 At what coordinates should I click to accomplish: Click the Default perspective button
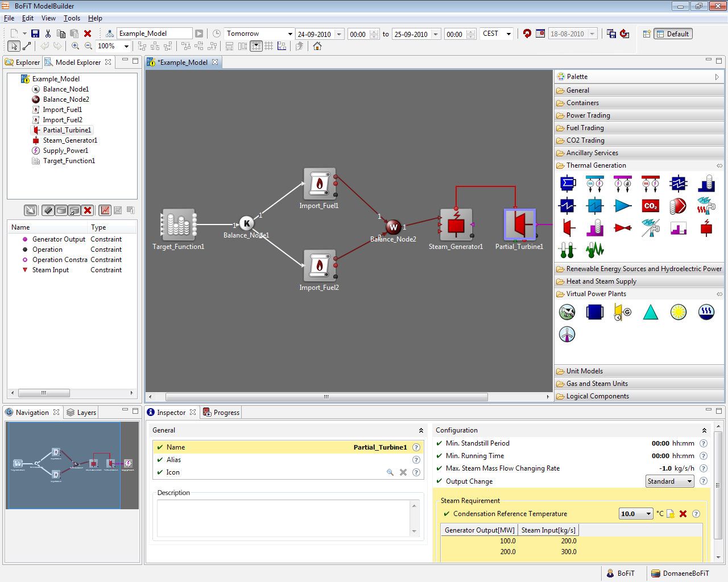click(673, 34)
